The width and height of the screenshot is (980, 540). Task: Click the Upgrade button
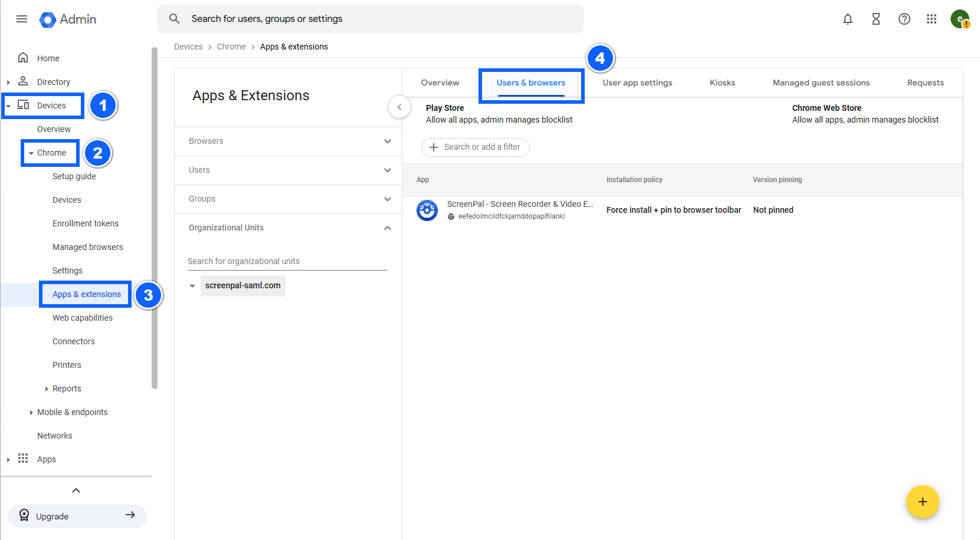coord(77,516)
